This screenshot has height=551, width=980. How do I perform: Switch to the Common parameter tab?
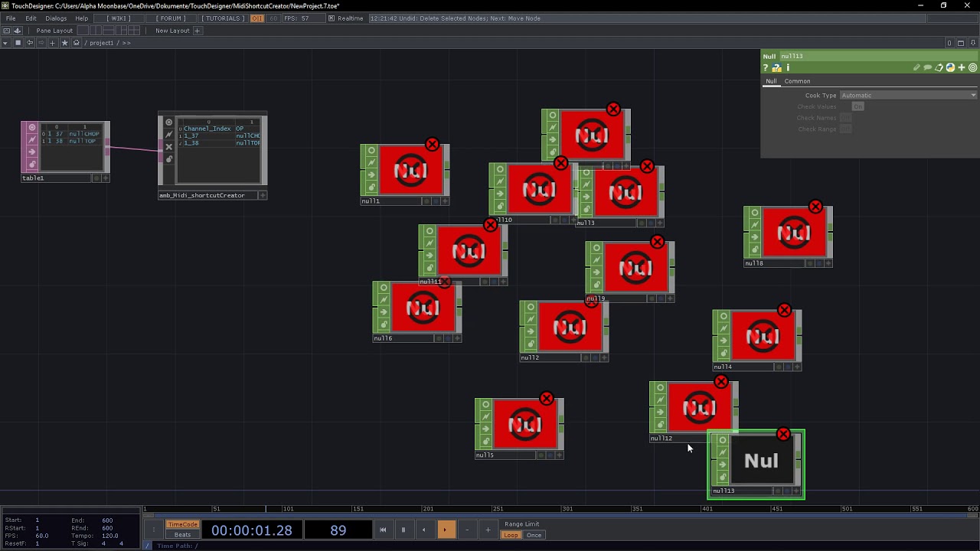(797, 81)
